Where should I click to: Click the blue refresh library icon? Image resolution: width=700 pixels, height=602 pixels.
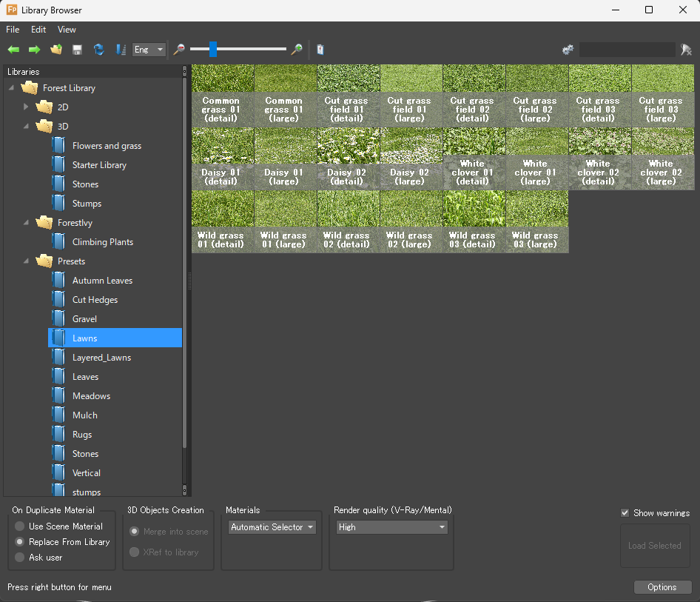click(x=98, y=50)
